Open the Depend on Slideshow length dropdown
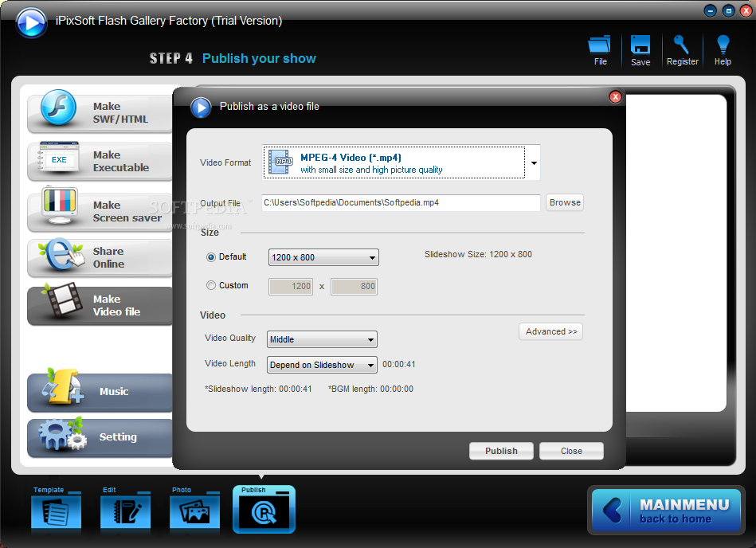The image size is (756, 548). pos(322,365)
